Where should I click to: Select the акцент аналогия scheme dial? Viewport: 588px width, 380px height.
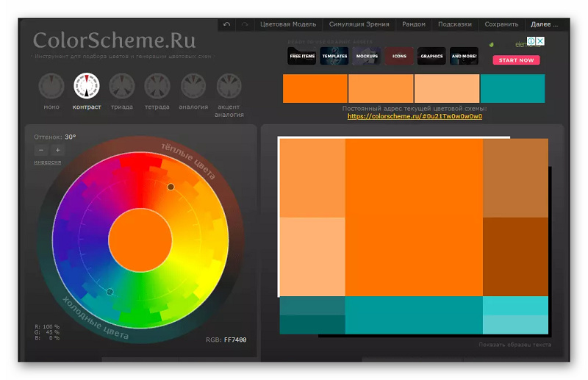tap(229, 86)
